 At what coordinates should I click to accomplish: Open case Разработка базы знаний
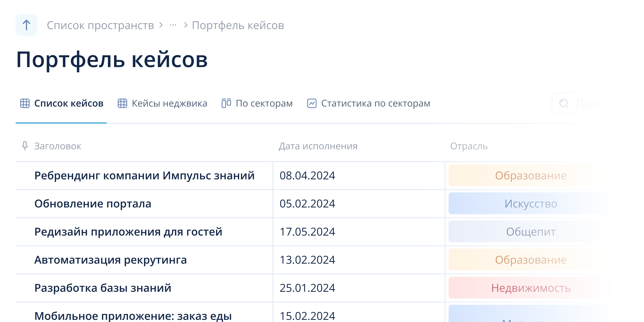[x=103, y=288]
